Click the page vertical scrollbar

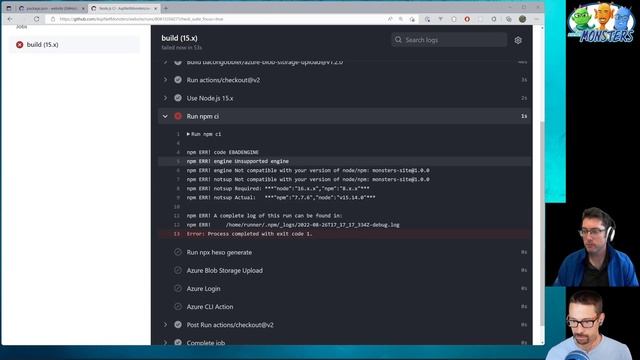pyautogui.click(x=542, y=224)
